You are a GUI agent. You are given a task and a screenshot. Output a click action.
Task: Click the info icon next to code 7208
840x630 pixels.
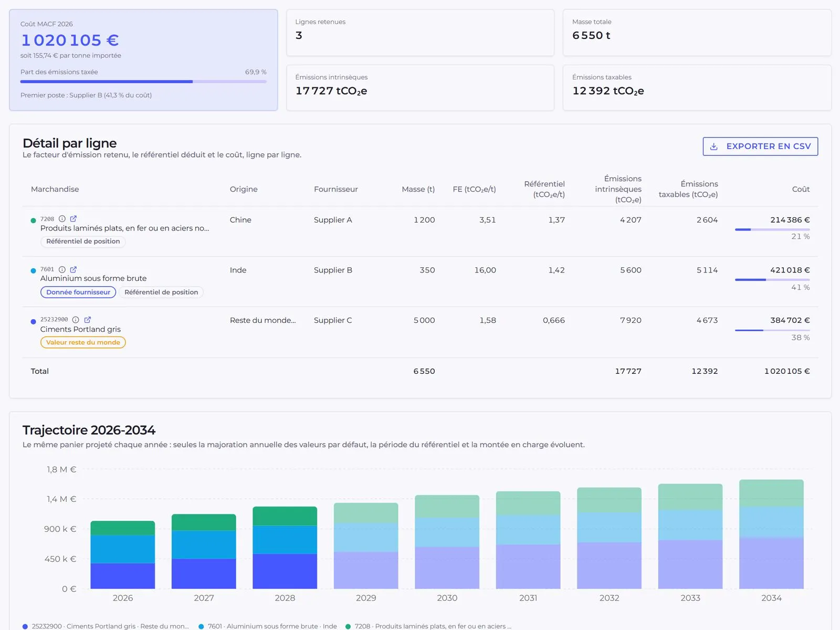[62, 219]
